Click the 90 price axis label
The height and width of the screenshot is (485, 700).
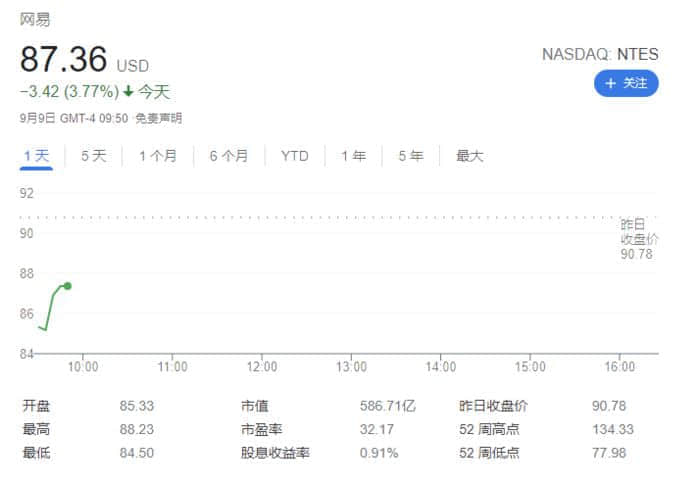[27, 233]
